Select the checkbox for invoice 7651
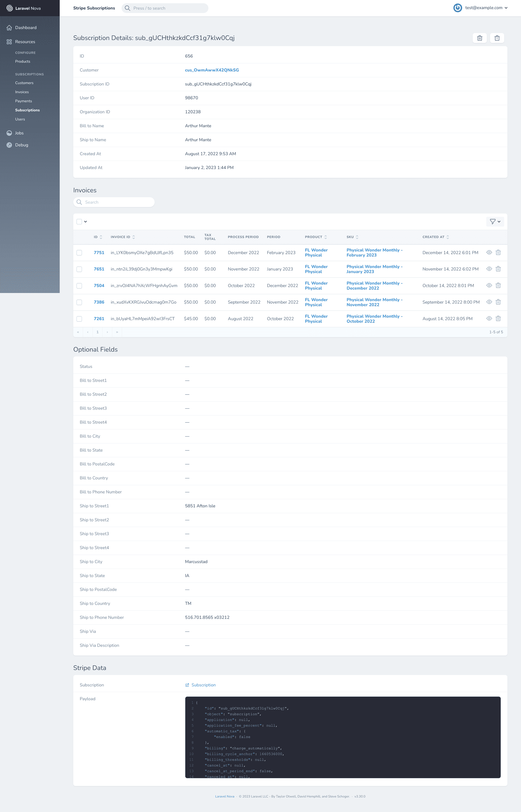Viewport: 521px width, 812px height. pos(80,269)
